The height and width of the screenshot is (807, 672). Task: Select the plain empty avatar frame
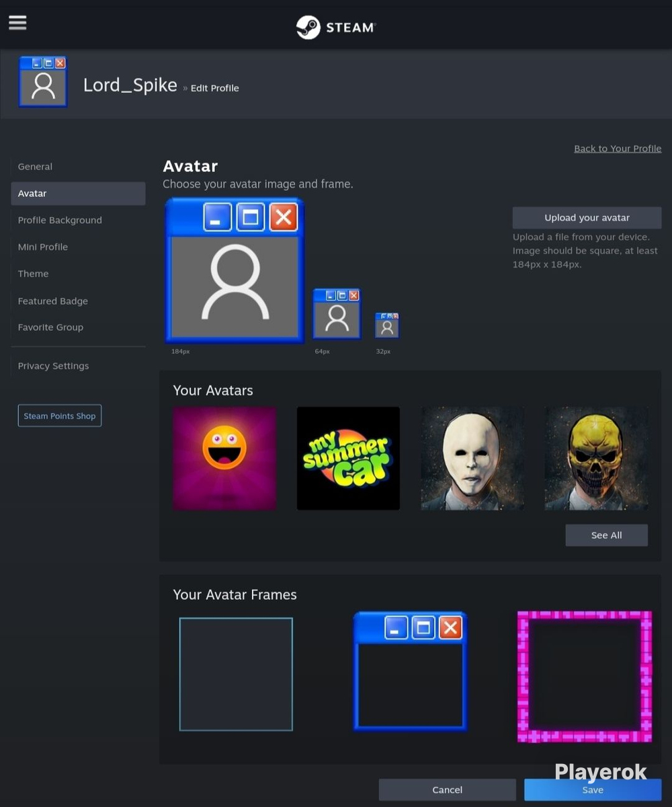tap(236, 674)
